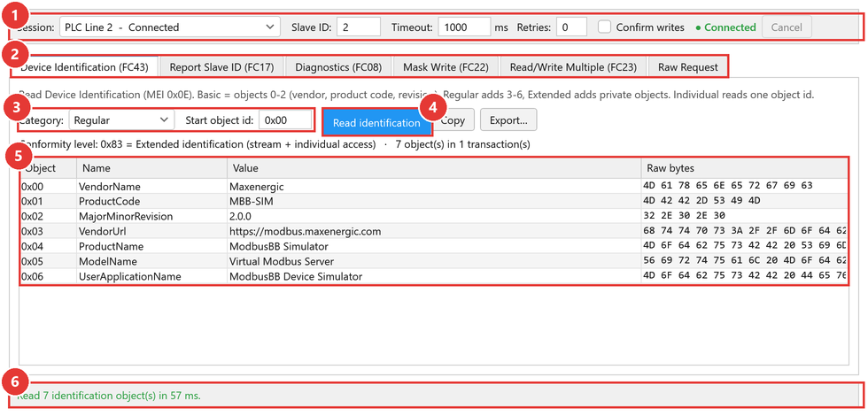868x416 pixels.
Task: Open the Session dropdown showing PLC Line 2
Action: point(169,27)
